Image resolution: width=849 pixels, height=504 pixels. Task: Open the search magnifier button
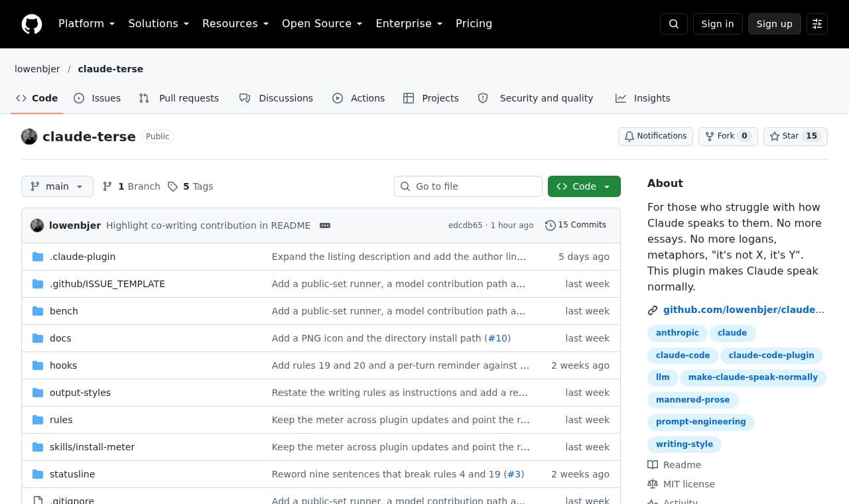coord(674,24)
